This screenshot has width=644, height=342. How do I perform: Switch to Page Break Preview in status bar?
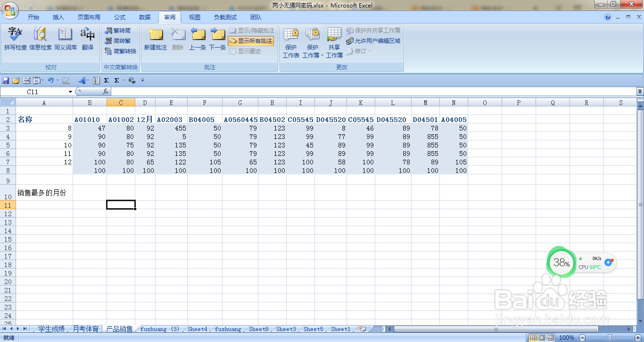pos(551,338)
